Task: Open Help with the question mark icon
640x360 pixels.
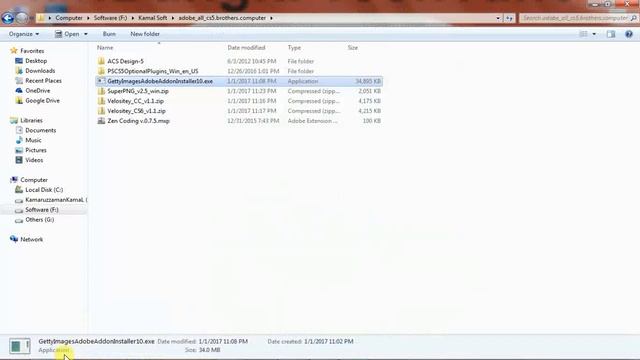Action: 629,34
